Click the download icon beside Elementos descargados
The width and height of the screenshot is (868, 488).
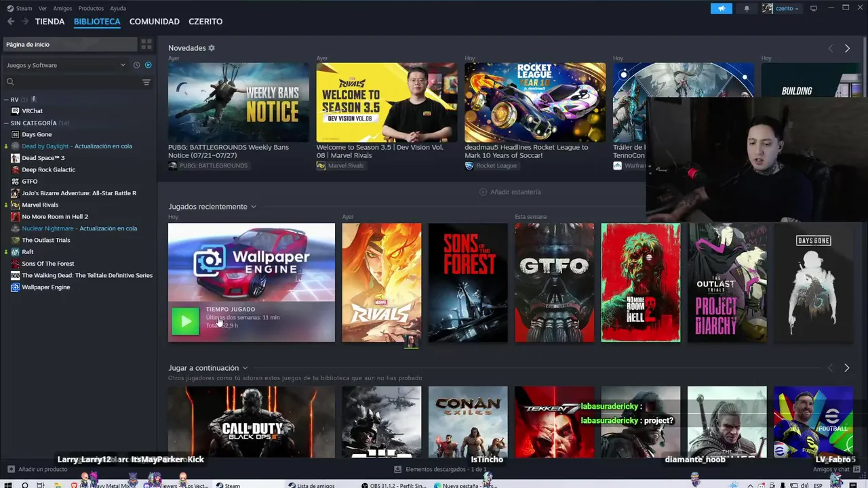click(399, 469)
